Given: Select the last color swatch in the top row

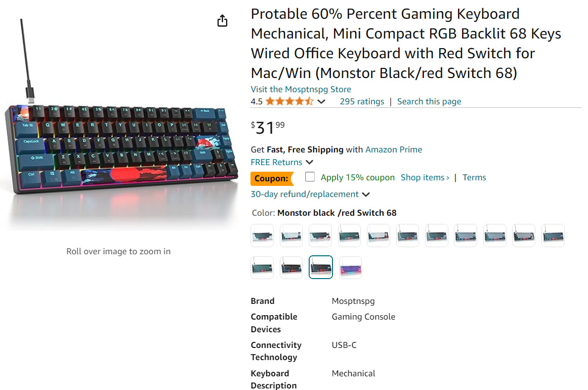Looking at the screenshot, I should coord(553,236).
